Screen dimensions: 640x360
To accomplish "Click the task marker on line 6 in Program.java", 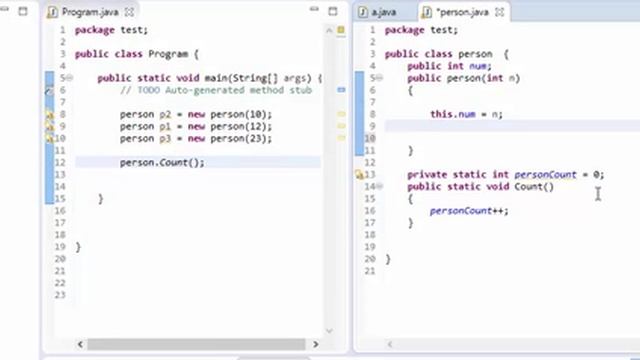I will pos(49,91).
